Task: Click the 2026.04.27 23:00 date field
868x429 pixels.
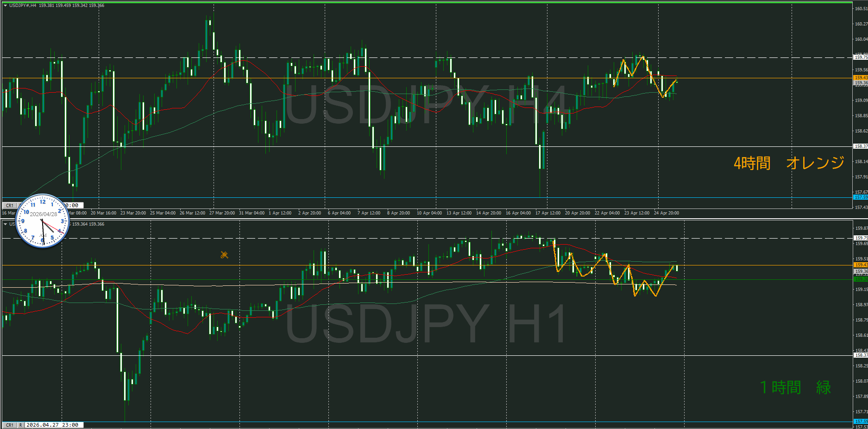Action: click(x=52, y=425)
